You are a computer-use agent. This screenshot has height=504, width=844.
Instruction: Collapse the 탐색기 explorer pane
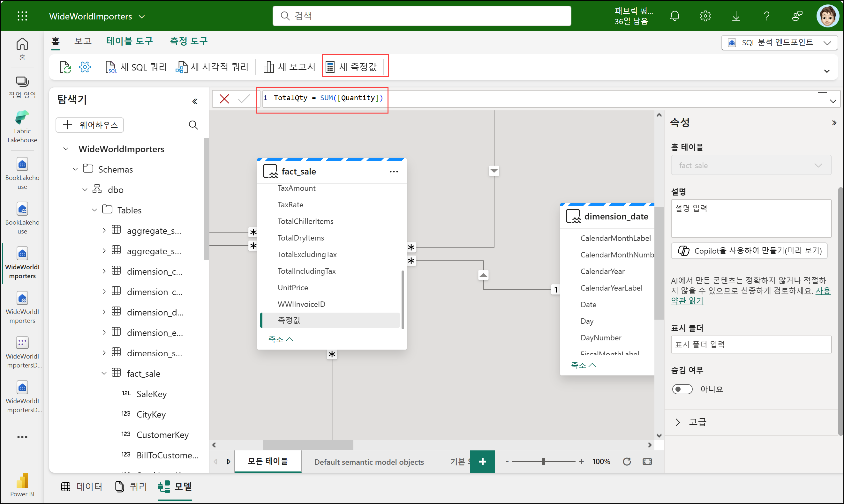pos(195,101)
